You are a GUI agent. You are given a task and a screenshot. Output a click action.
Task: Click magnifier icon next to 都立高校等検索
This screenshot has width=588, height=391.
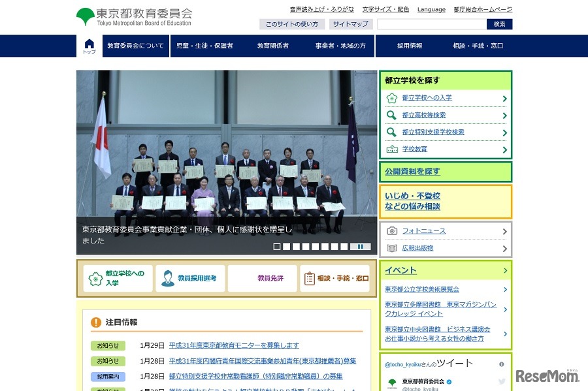click(391, 115)
